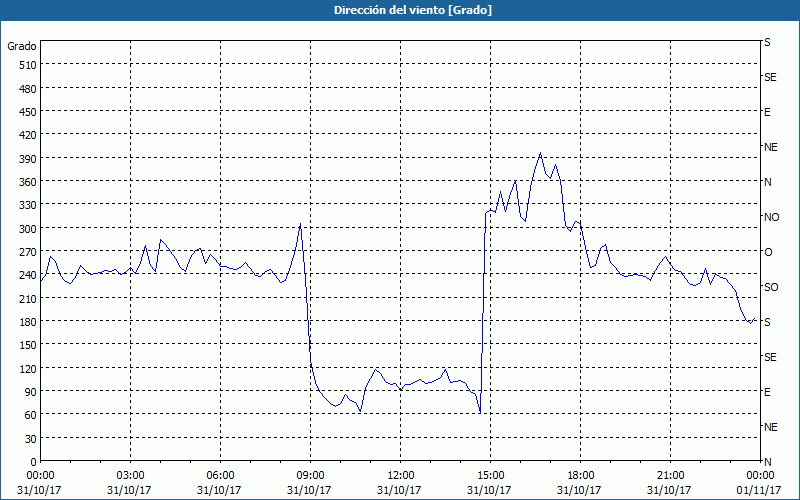This screenshot has height=500, width=800.
Task: Select the "Grado" y-axis unit label
Action: (x=22, y=46)
